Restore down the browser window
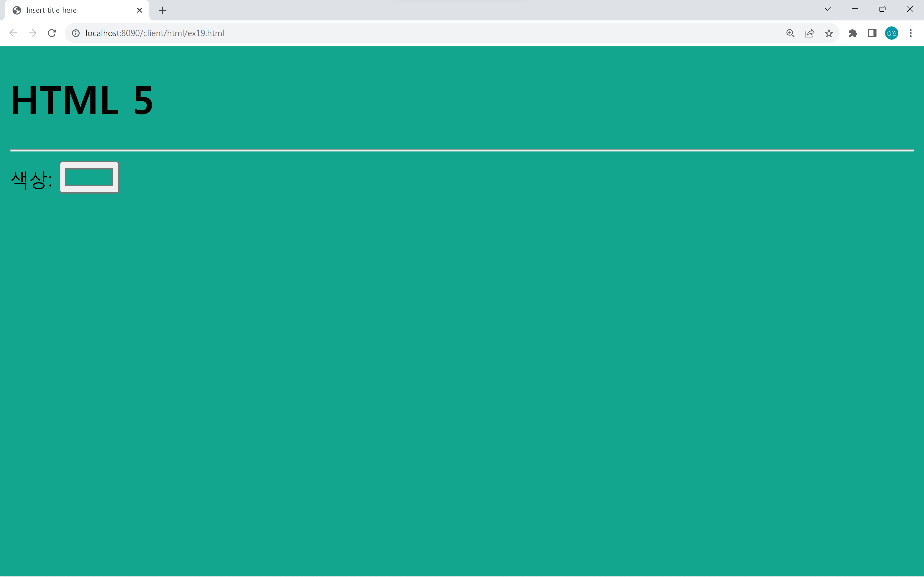Viewport: 924px width, 577px height. click(x=882, y=9)
